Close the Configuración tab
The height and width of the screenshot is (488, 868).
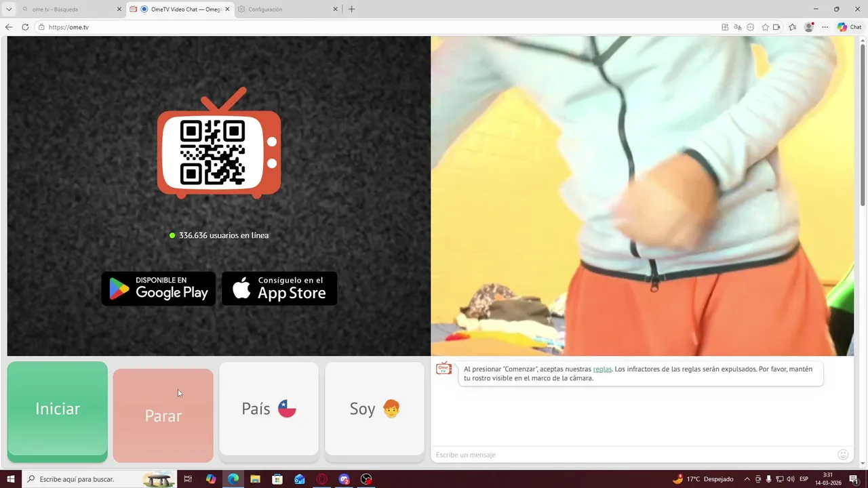point(335,9)
